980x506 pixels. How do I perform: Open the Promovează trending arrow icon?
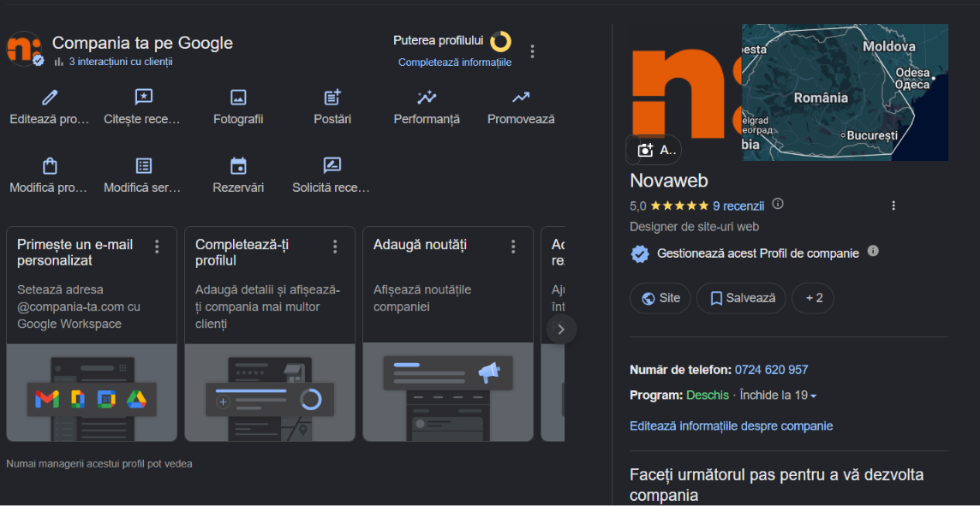point(521,98)
